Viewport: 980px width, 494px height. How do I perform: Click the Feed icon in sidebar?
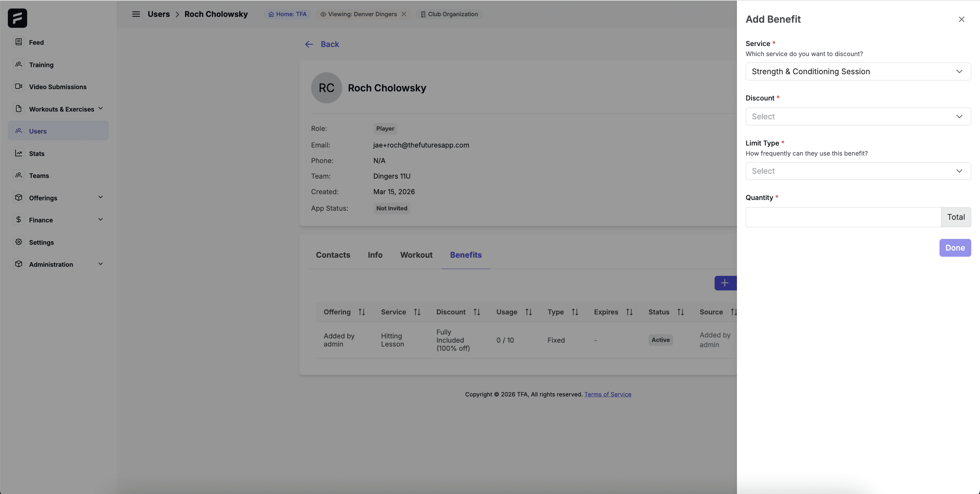pyautogui.click(x=19, y=42)
